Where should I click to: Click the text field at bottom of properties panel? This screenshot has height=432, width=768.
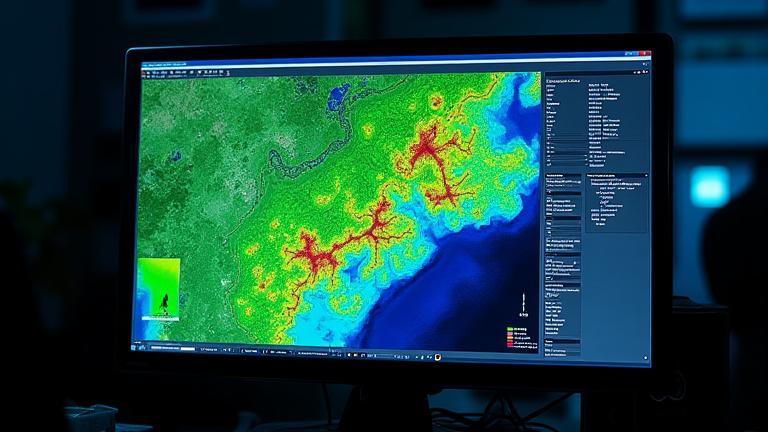coord(563,349)
